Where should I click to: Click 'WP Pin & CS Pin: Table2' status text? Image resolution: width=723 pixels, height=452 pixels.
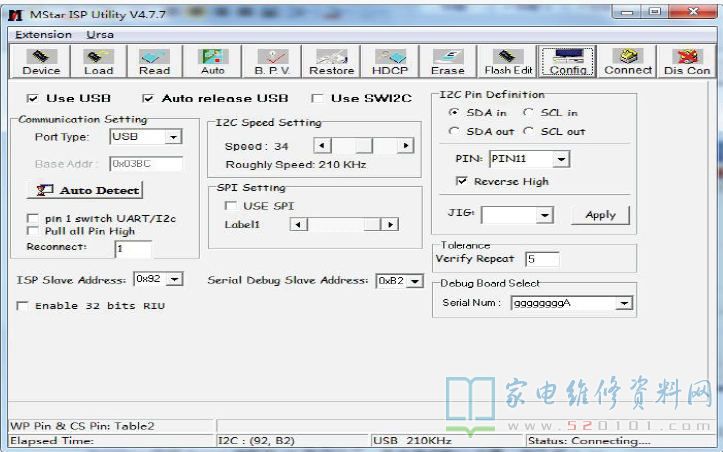tap(83, 426)
